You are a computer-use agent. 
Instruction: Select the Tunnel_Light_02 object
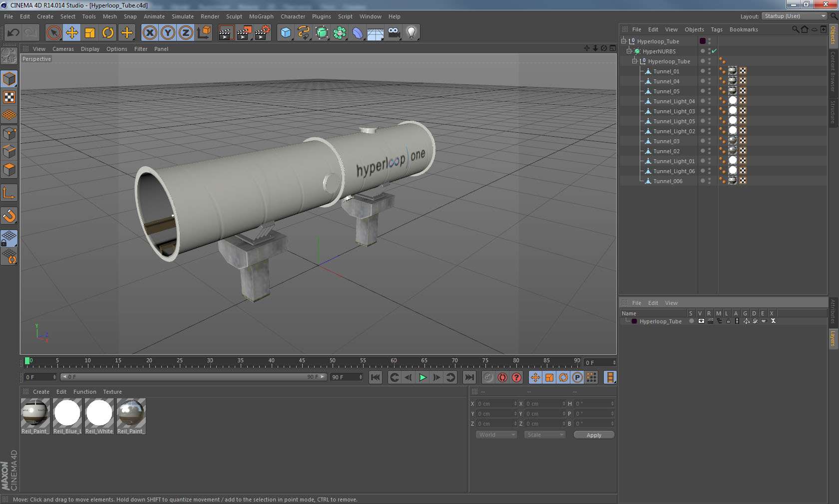click(x=674, y=131)
